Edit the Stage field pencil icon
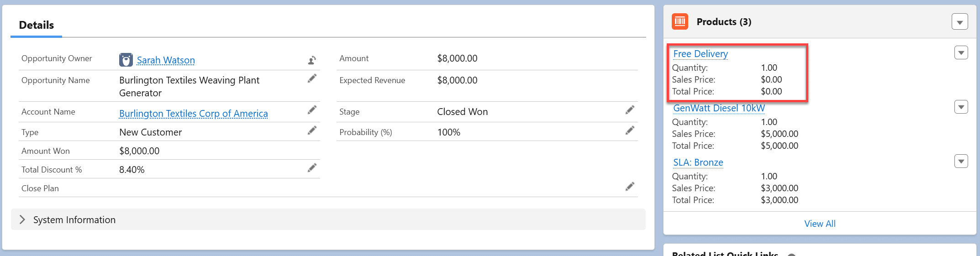Screen dimensions: 980x256 coord(630,110)
